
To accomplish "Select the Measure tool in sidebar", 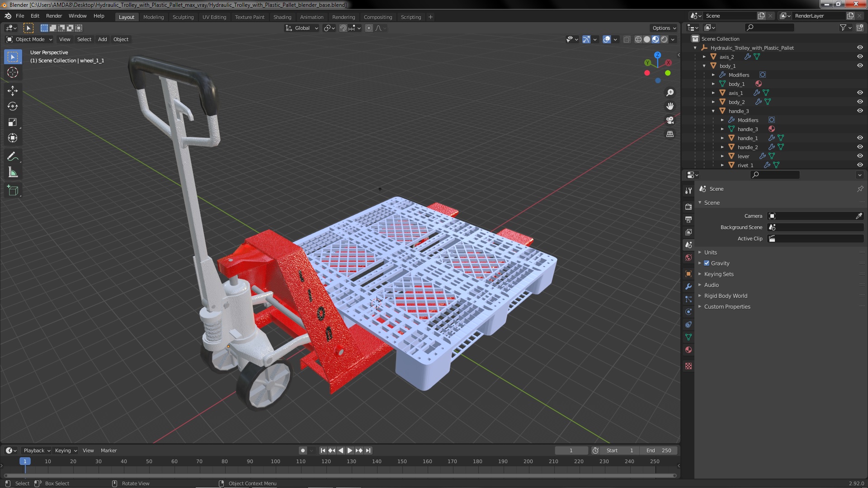I will (x=13, y=172).
